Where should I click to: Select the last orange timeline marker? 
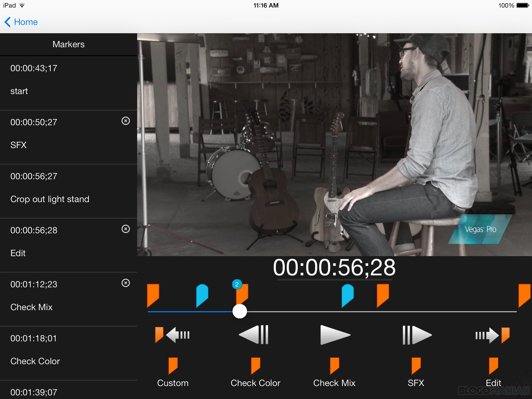pyautogui.click(x=524, y=296)
